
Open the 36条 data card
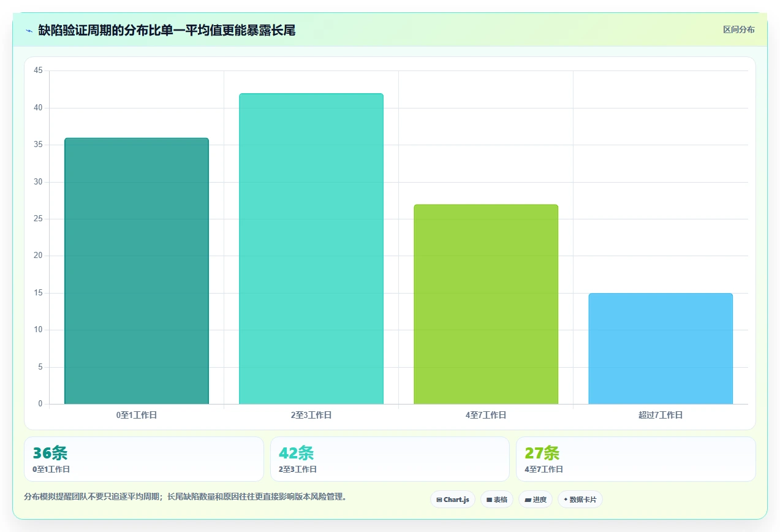144,459
